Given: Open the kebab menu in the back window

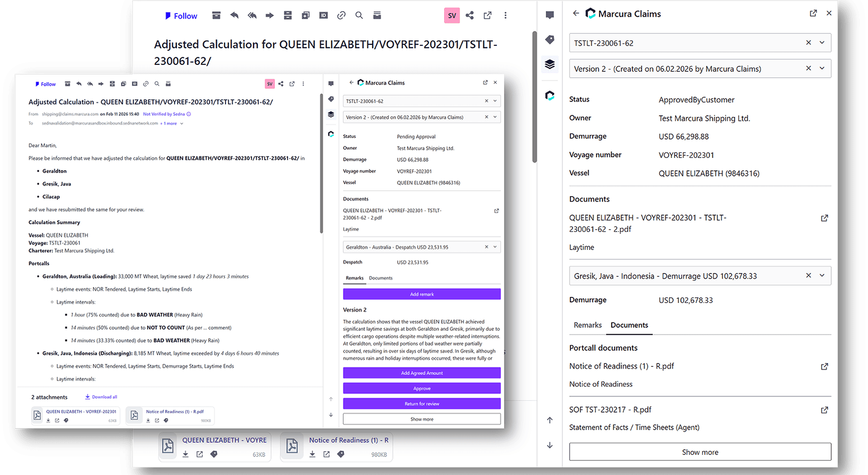Looking at the screenshot, I should tap(505, 16).
